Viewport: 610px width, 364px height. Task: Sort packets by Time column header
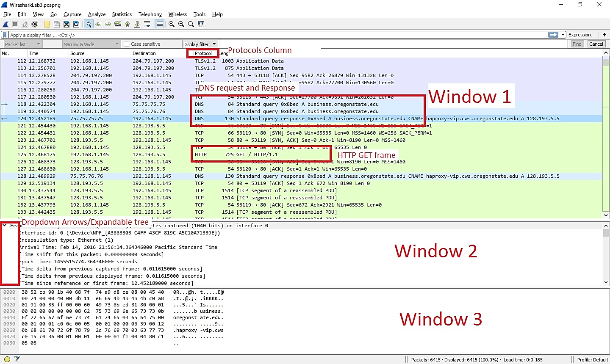coord(48,53)
